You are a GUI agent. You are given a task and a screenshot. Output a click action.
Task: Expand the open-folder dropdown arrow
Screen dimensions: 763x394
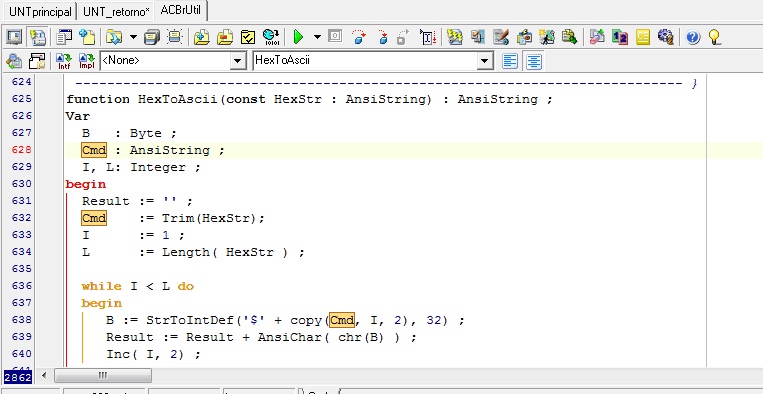(x=133, y=37)
